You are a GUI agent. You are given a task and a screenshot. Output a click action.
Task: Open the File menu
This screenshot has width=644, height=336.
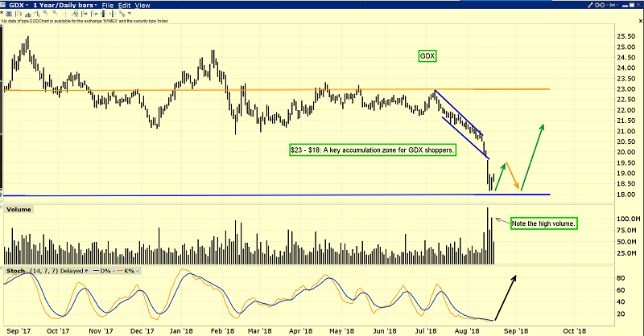tap(109, 5)
